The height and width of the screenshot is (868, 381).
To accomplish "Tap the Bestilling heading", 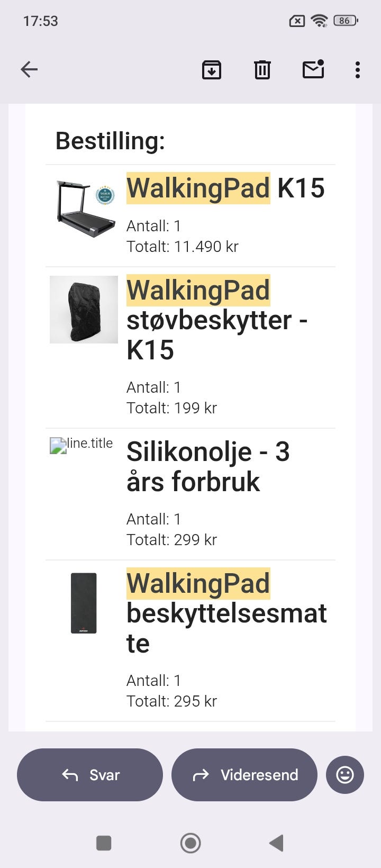I will tap(110, 141).
